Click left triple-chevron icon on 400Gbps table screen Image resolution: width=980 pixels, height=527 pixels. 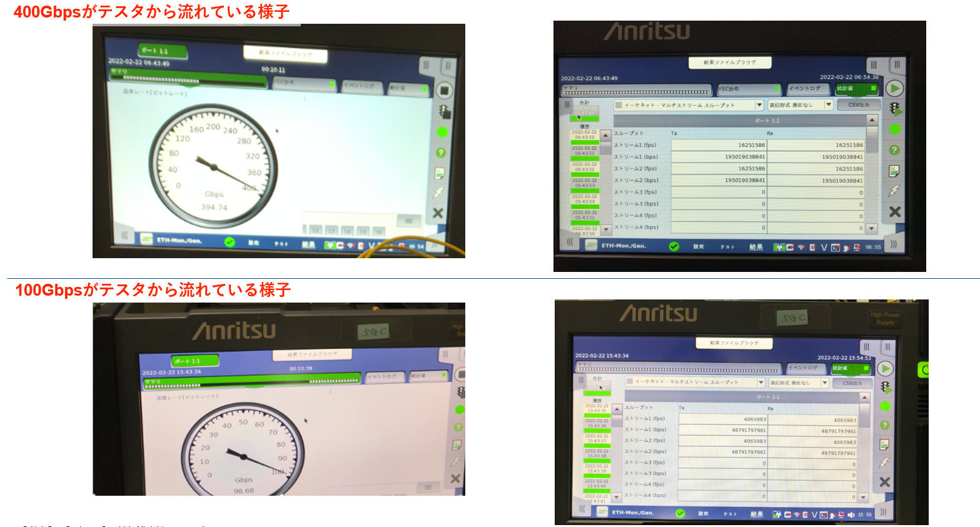click(x=570, y=241)
